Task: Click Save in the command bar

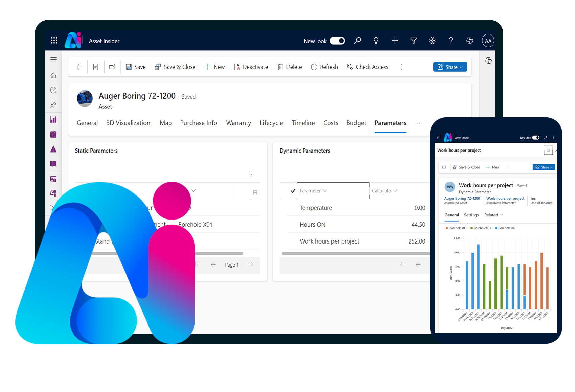Action: point(136,67)
